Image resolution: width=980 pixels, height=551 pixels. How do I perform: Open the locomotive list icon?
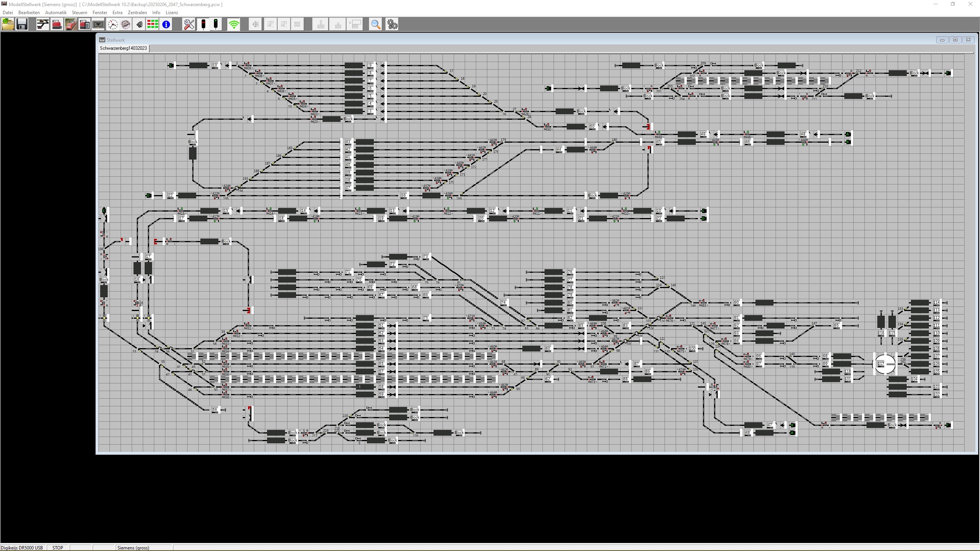[x=85, y=24]
